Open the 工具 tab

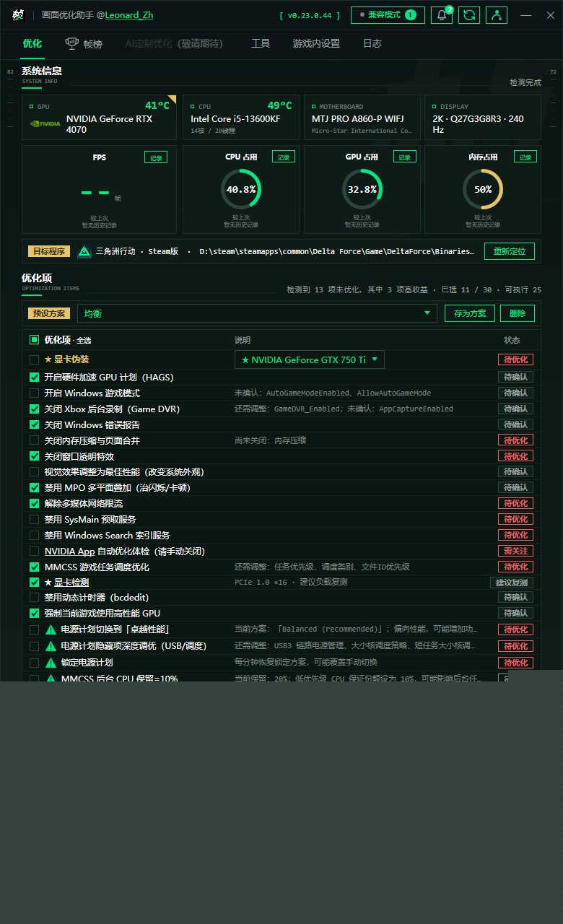[261, 43]
